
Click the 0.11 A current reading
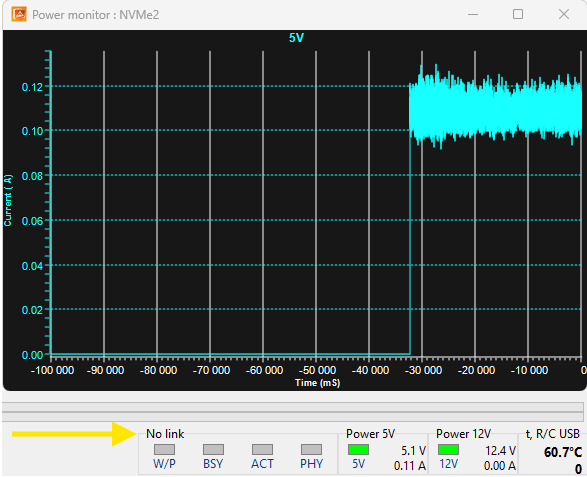point(410,466)
